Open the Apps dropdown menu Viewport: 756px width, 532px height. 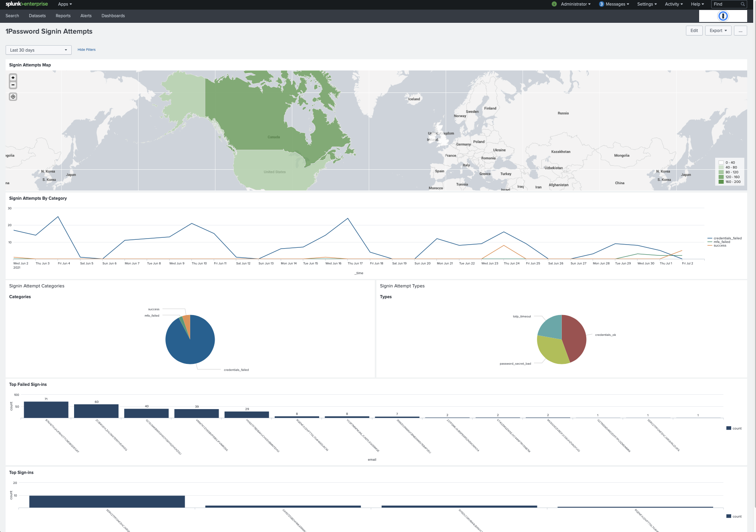[65, 4]
